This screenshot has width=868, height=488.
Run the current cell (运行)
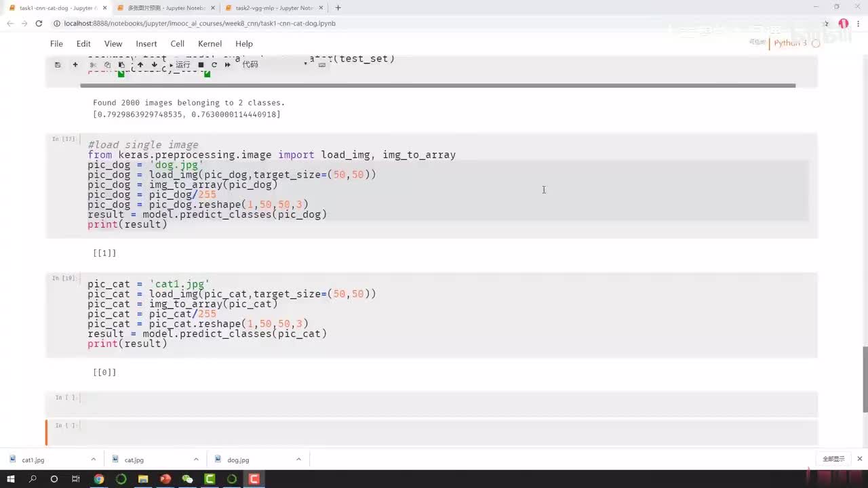[179, 65]
